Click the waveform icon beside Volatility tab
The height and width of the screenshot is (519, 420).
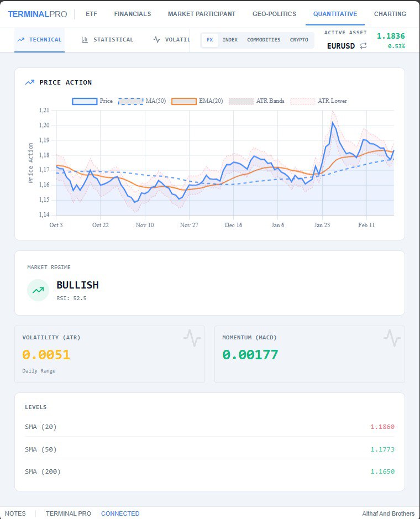point(157,40)
